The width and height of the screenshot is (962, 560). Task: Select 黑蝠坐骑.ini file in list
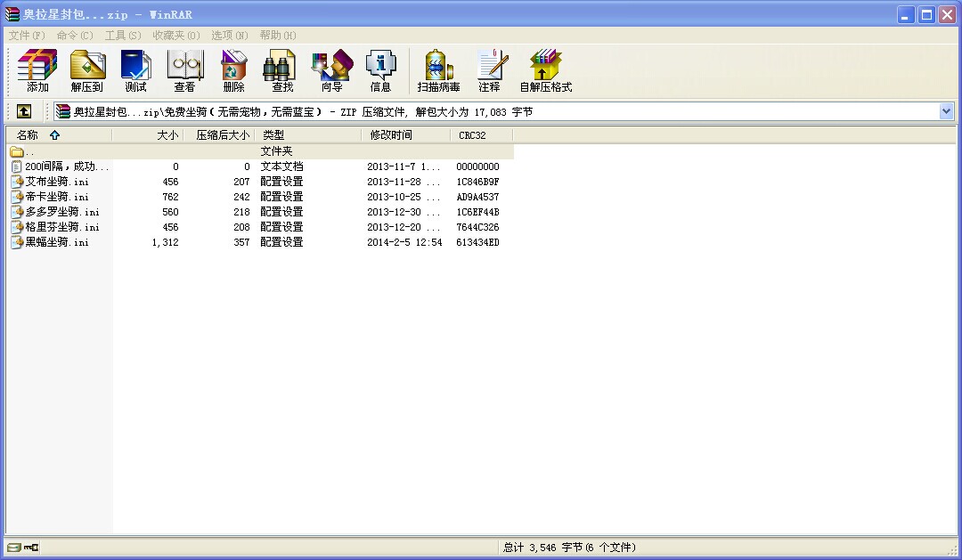(x=57, y=242)
